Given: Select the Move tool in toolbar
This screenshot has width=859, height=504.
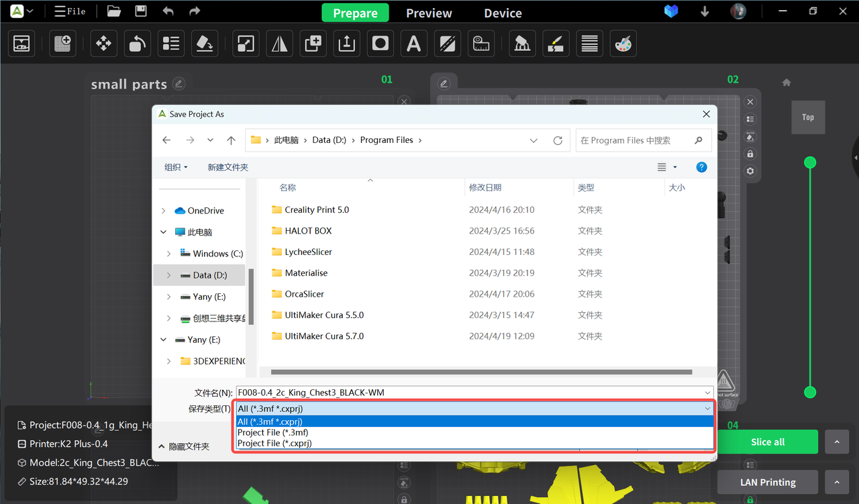Looking at the screenshot, I should click(x=103, y=44).
